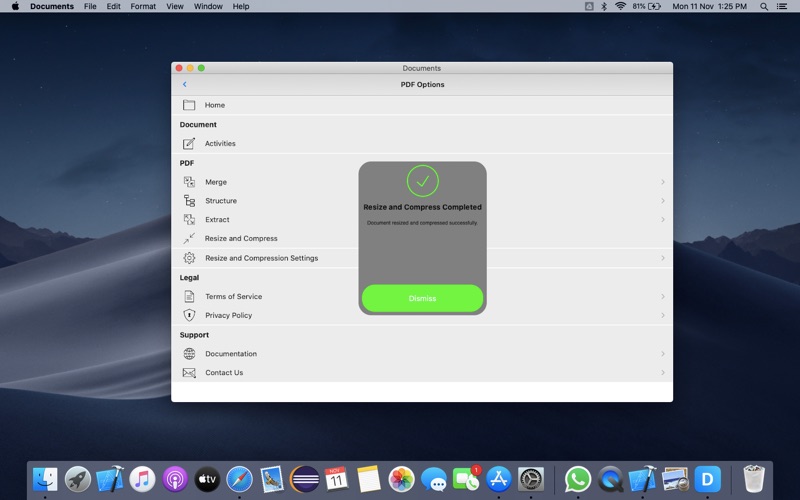Open WhatsApp from the dock
800x500 pixels.
pos(578,480)
